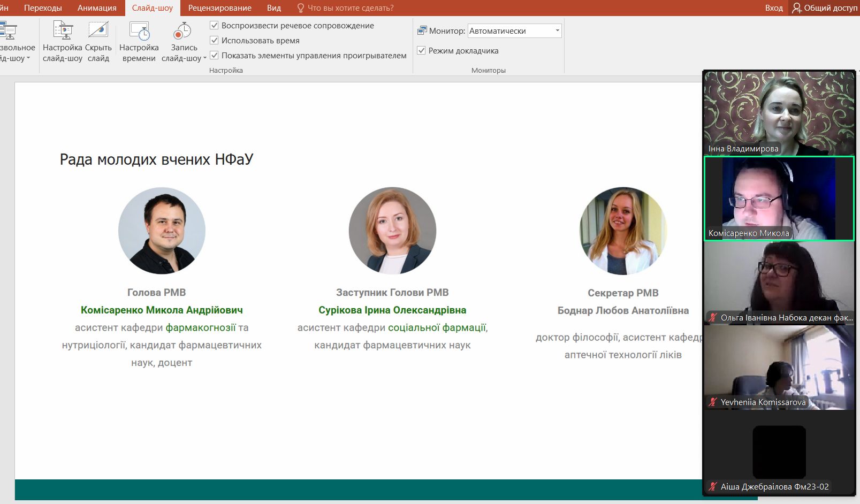Click the фармакогнозії link text
Viewport: 860px width, 504px height.
pyautogui.click(x=201, y=327)
